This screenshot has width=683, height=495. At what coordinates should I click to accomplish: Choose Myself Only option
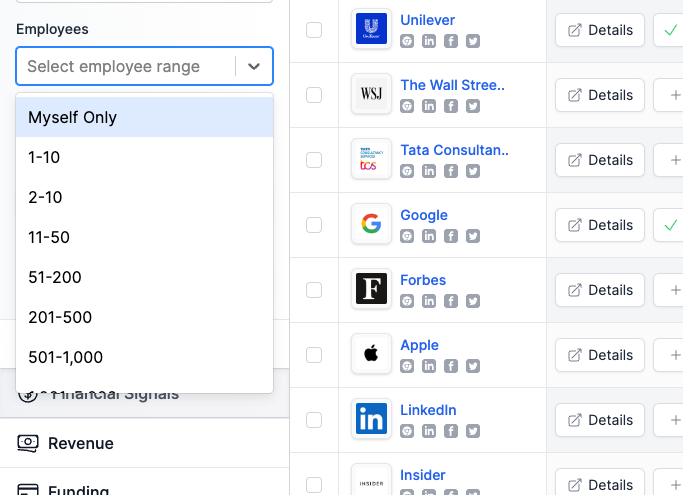pos(144,117)
